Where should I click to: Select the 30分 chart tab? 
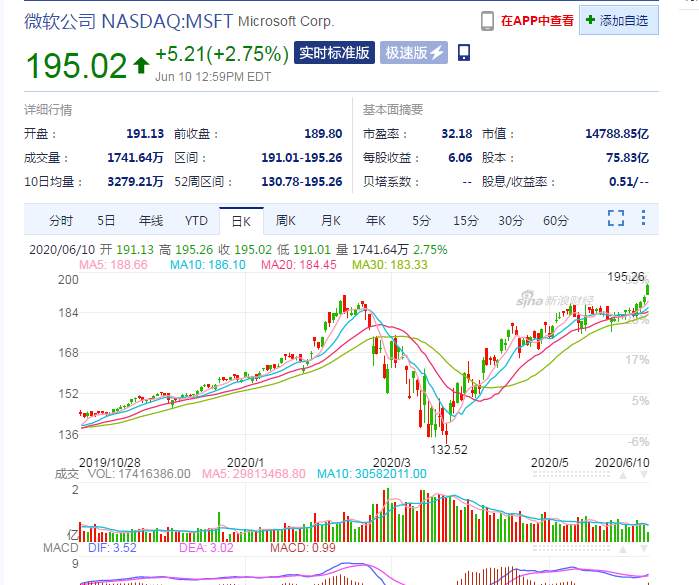(510, 220)
